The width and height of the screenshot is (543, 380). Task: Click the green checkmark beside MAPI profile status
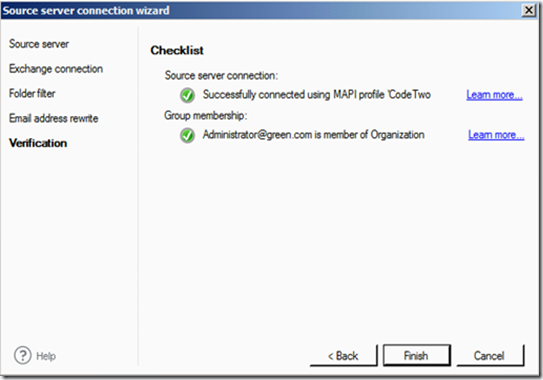point(187,95)
